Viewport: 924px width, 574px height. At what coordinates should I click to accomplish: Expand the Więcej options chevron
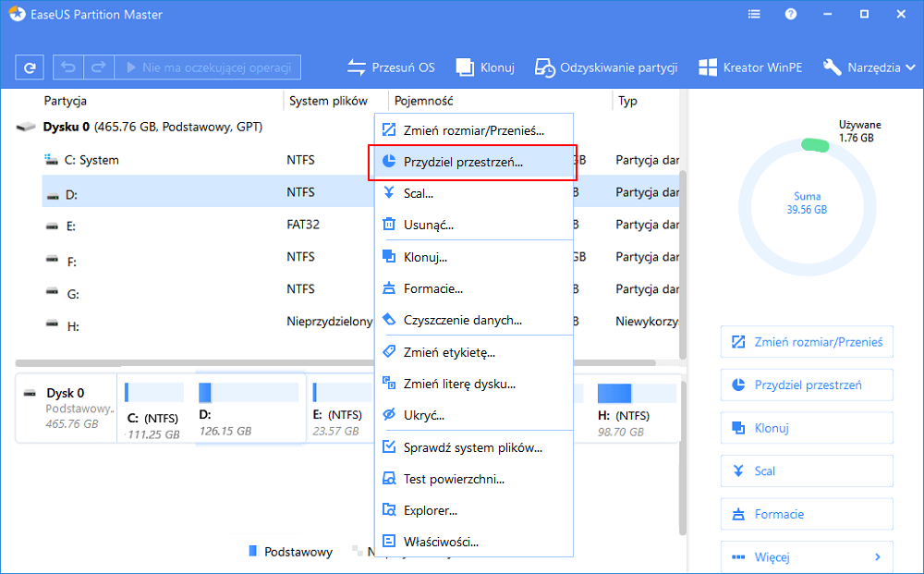coord(878,557)
